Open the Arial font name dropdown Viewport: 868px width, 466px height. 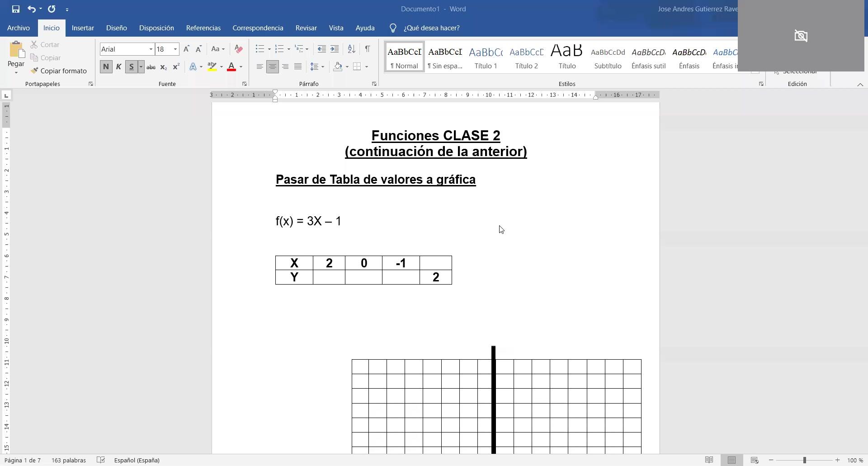pos(151,49)
